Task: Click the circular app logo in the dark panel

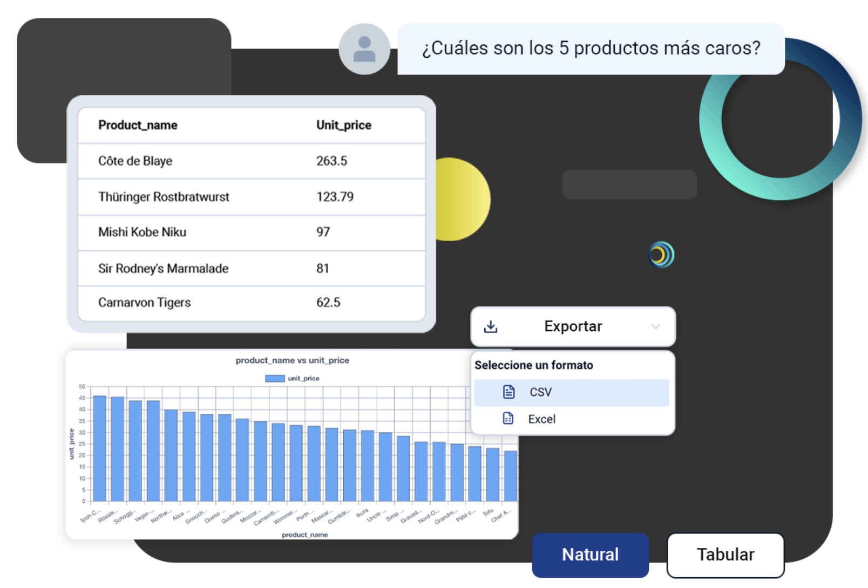Action: coord(661,254)
